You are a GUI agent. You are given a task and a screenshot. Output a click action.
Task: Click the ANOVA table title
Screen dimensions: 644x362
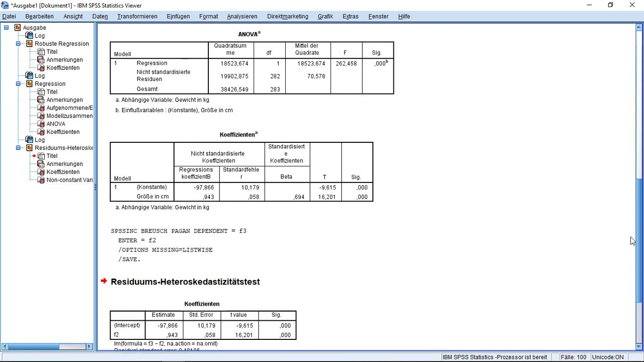249,34
